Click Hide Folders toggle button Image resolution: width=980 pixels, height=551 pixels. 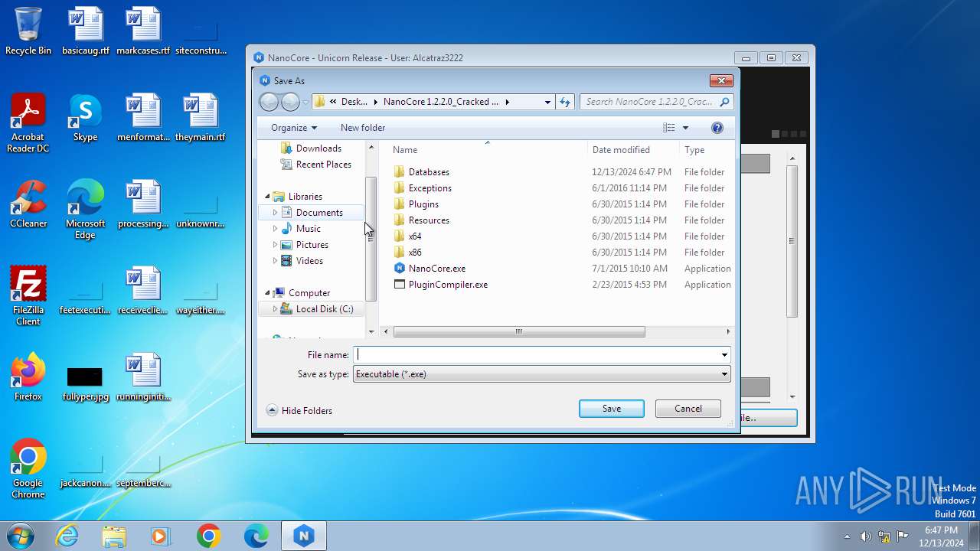coord(299,411)
